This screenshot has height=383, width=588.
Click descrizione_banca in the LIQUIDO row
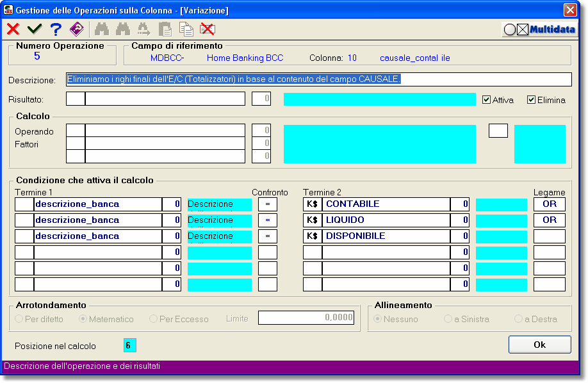(x=98, y=220)
